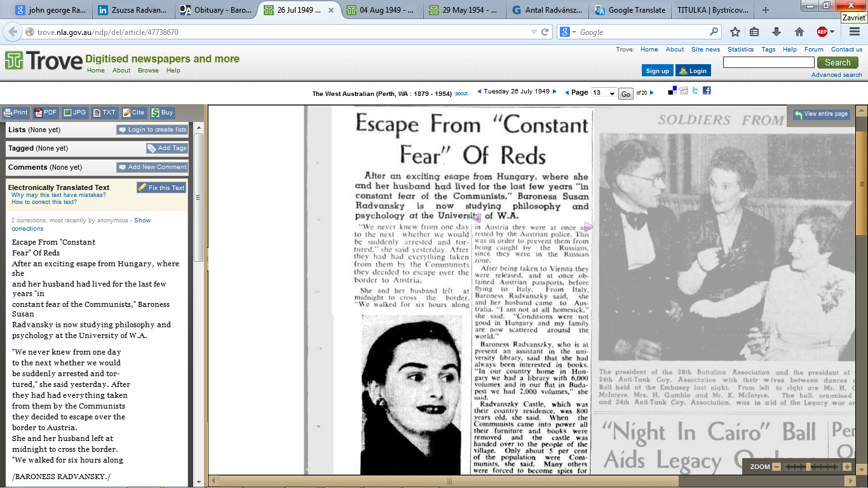Go to browser home page icon
Viewport: 868px width, 488px height.
(x=799, y=32)
